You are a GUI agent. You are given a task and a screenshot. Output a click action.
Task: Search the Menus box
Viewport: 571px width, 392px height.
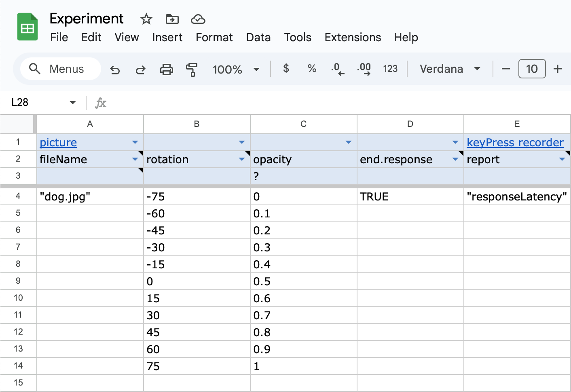coord(61,69)
